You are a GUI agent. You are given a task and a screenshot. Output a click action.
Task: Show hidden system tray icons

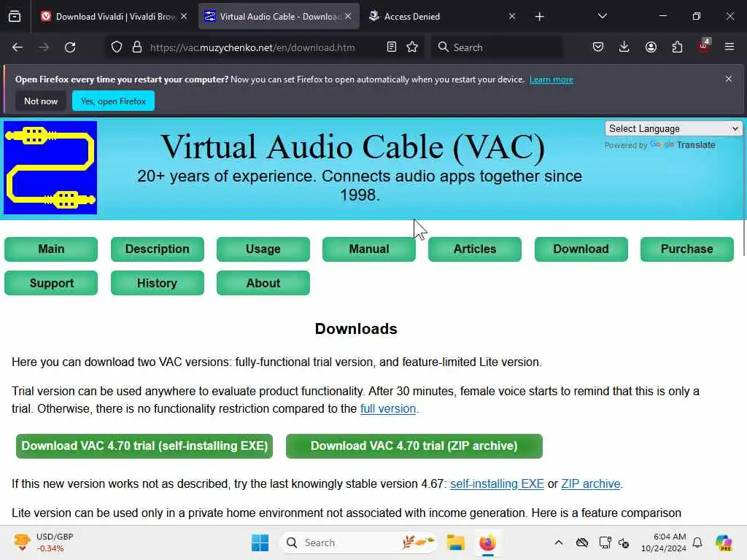pos(558,542)
